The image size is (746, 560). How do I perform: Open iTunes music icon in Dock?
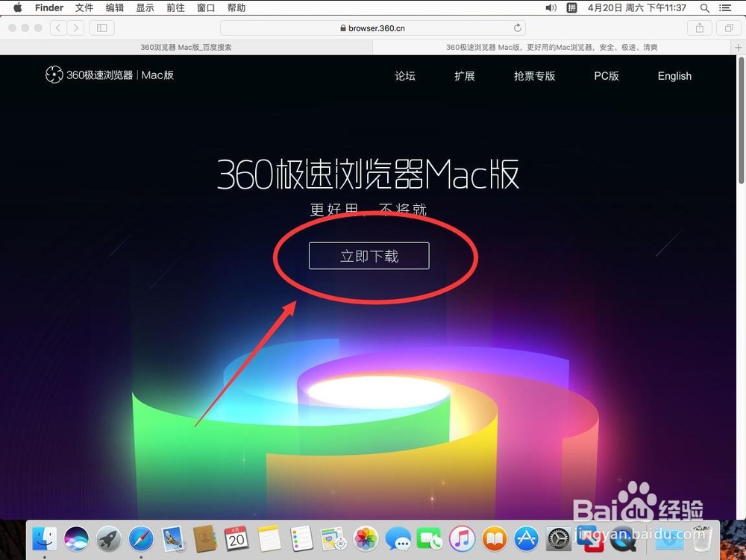click(462, 539)
